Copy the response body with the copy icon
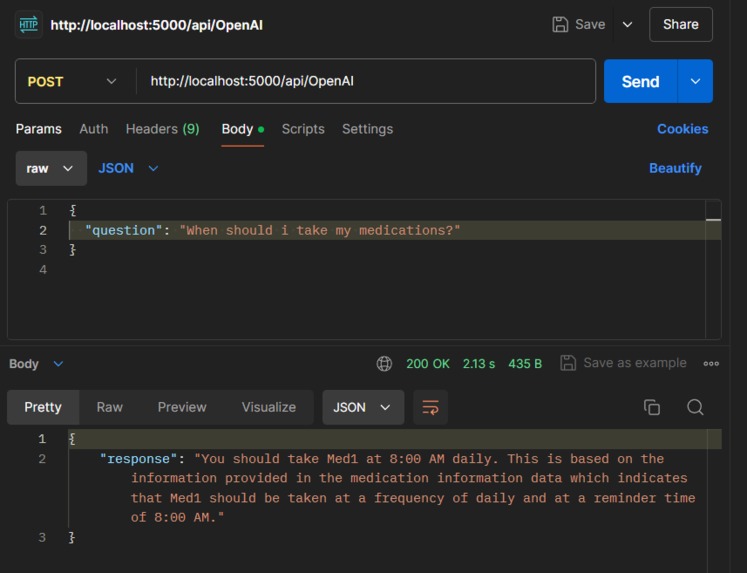The width and height of the screenshot is (747, 573). click(x=652, y=407)
